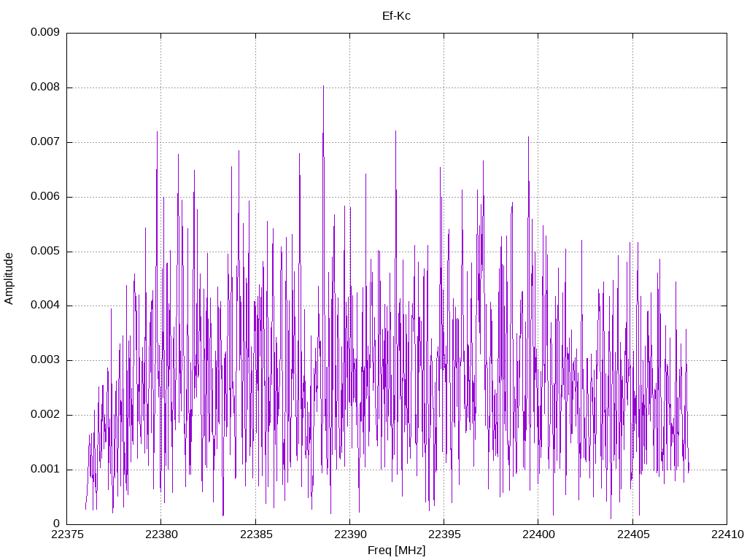This screenshot has height=560, width=747.
Task: Click the y-axis tick label 0.007
Action: tap(45, 142)
